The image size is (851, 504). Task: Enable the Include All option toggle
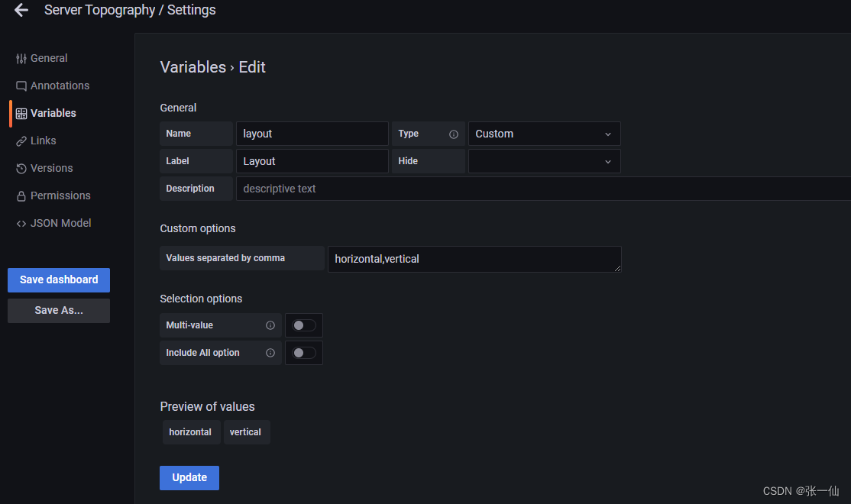(303, 353)
